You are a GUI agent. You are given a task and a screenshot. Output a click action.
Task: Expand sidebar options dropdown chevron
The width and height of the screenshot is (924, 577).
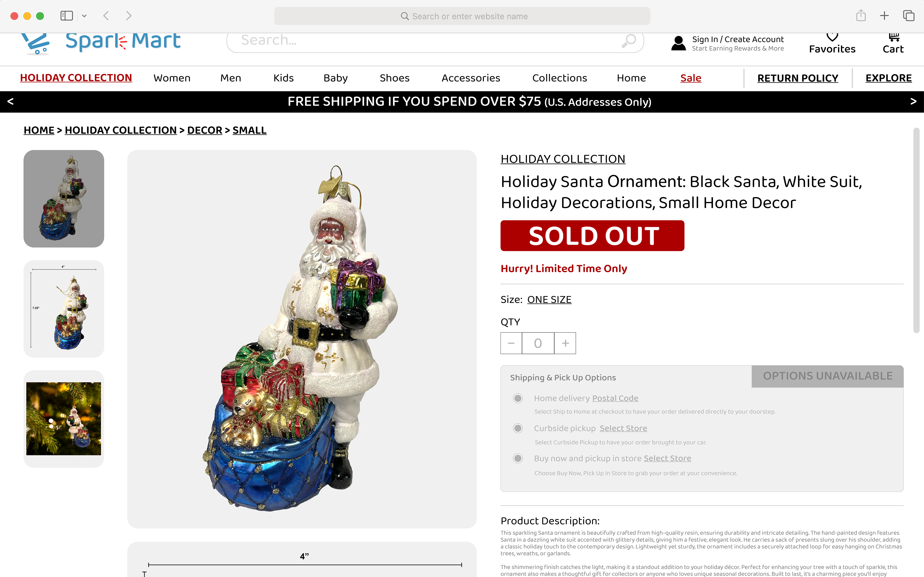(84, 16)
